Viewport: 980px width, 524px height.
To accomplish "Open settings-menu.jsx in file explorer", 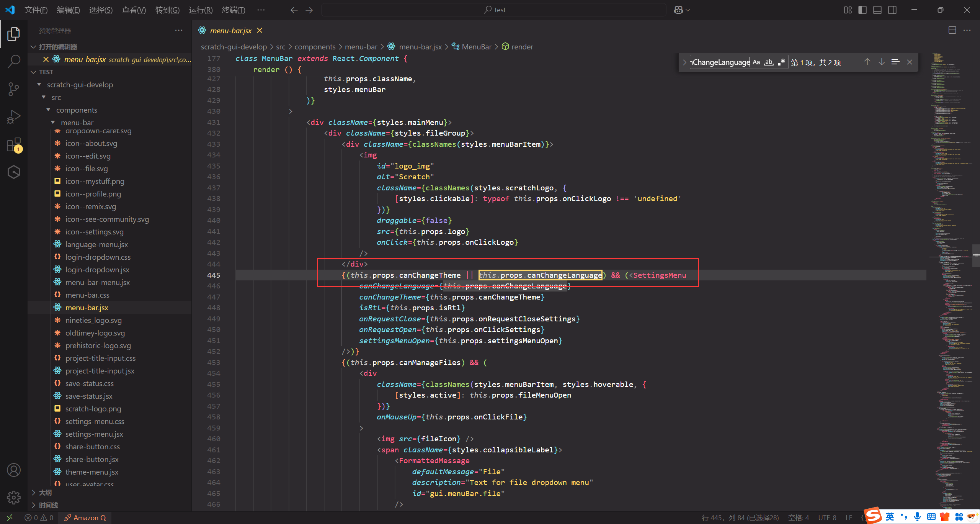I will pyautogui.click(x=94, y=434).
